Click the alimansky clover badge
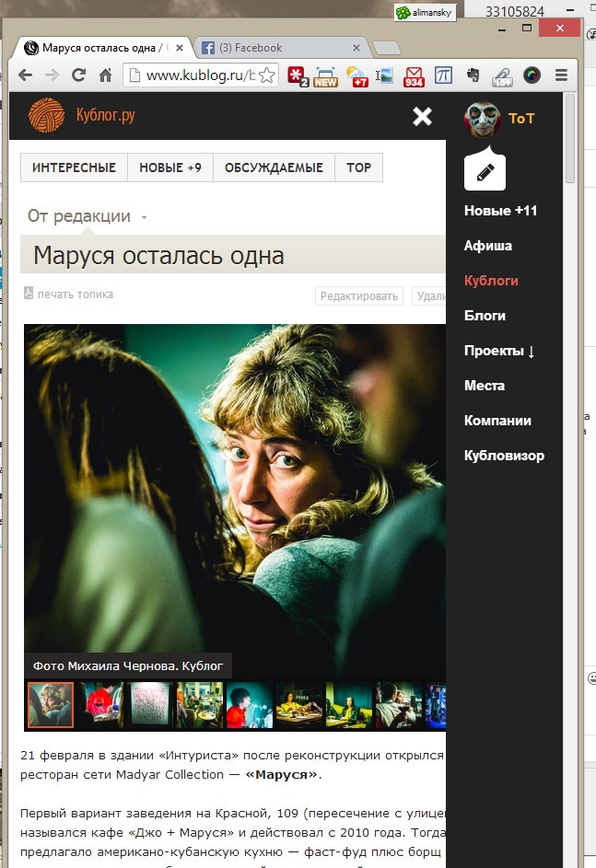 click(425, 12)
